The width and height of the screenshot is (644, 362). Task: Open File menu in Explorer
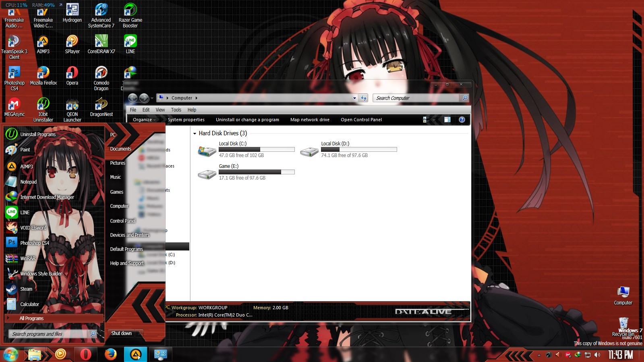pyautogui.click(x=133, y=110)
